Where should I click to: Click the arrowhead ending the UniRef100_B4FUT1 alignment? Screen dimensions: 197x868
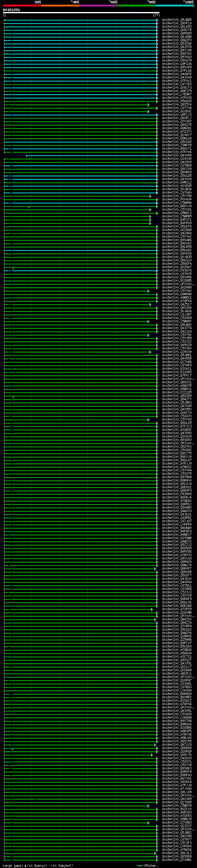(151, 220)
